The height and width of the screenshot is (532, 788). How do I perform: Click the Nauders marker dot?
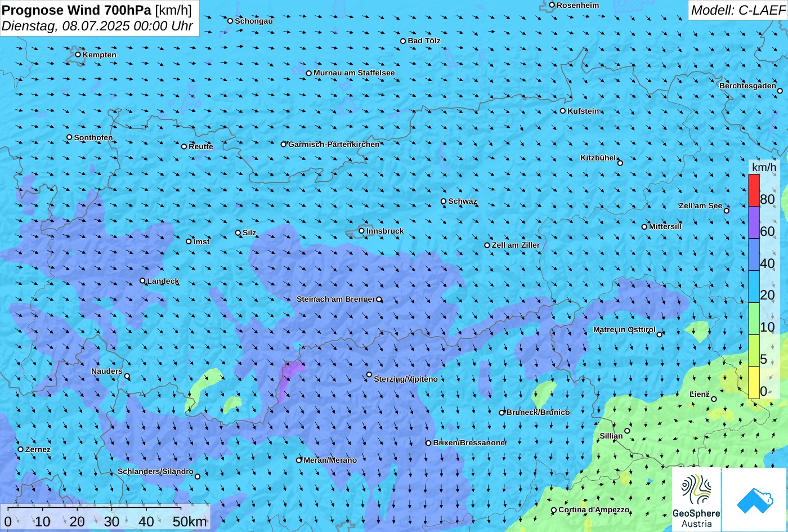coord(127,376)
